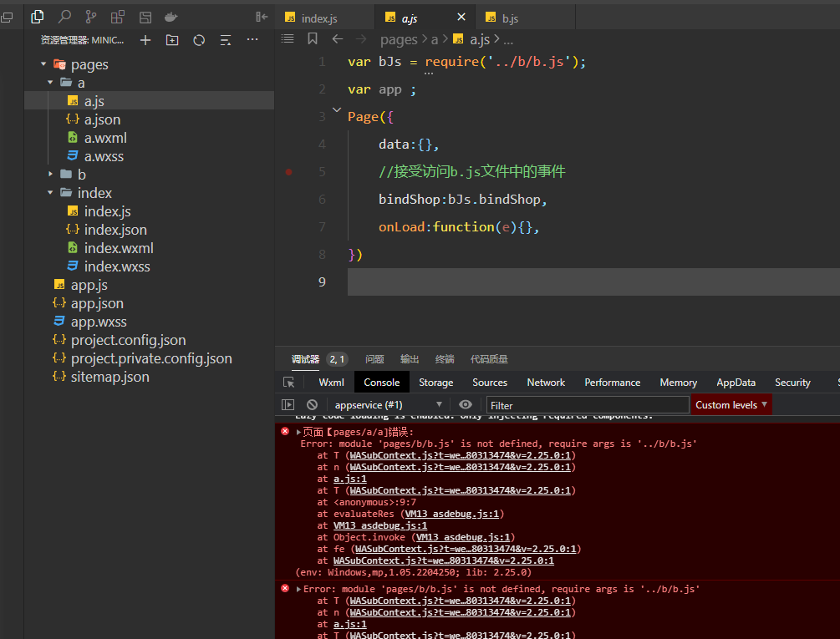Toggle breakpoint on line 5

click(288, 172)
